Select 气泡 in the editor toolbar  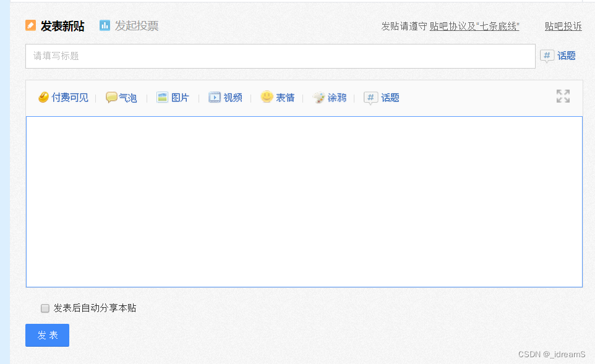(x=127, y=98)
